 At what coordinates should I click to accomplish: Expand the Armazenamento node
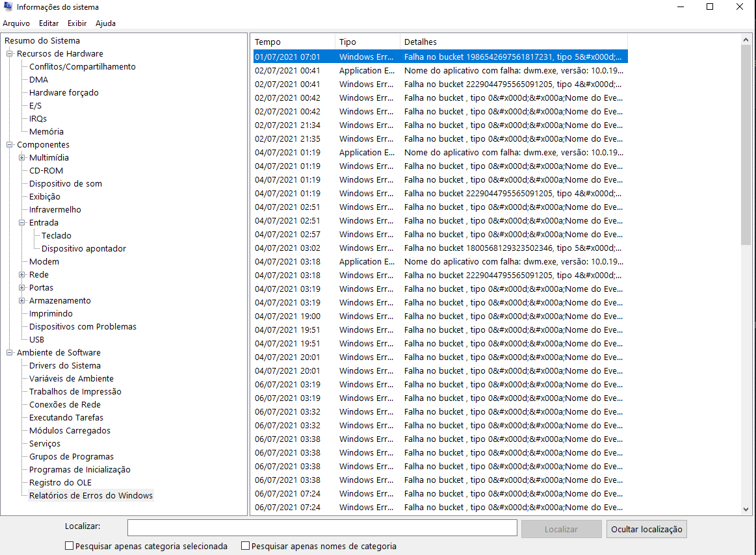pyautogui.click(x=21, y=300)
